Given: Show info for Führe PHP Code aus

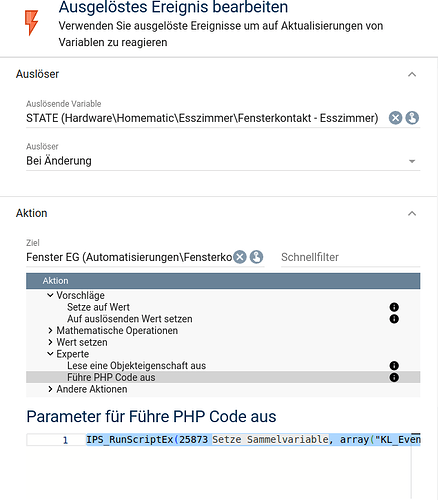Looking at the screenshot, I should 394,377.
